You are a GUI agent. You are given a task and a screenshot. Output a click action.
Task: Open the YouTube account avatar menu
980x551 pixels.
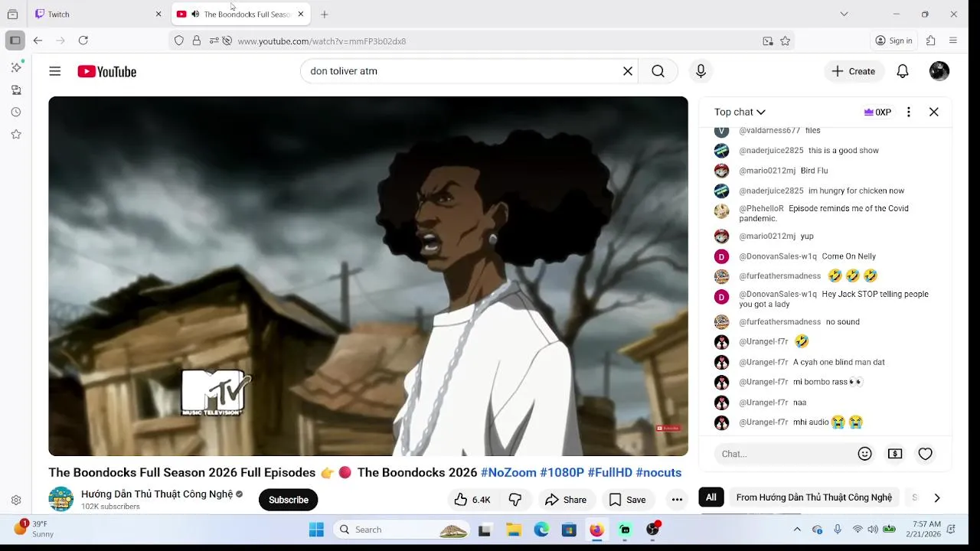(x=939, y=71)
